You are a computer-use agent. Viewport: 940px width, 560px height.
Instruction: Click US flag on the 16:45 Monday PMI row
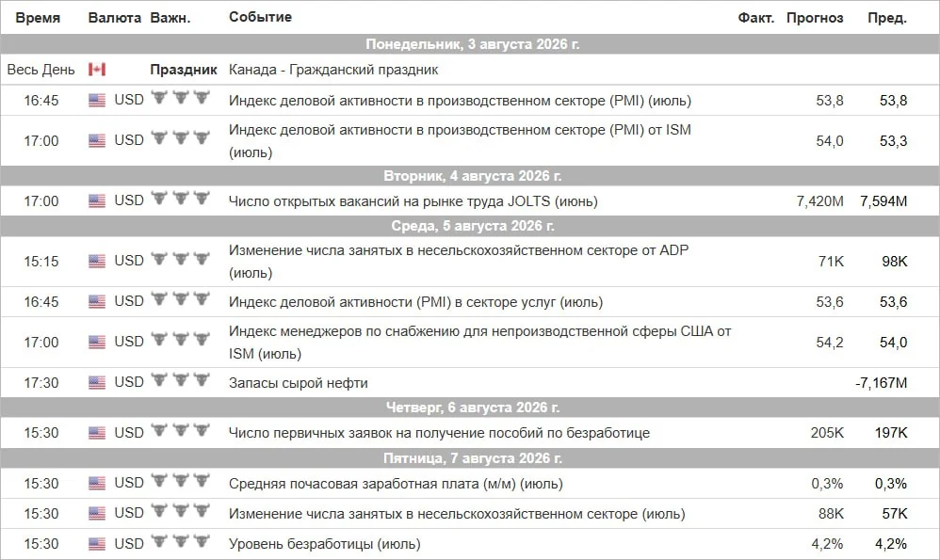pyautogui.click(x=96, y=100)
